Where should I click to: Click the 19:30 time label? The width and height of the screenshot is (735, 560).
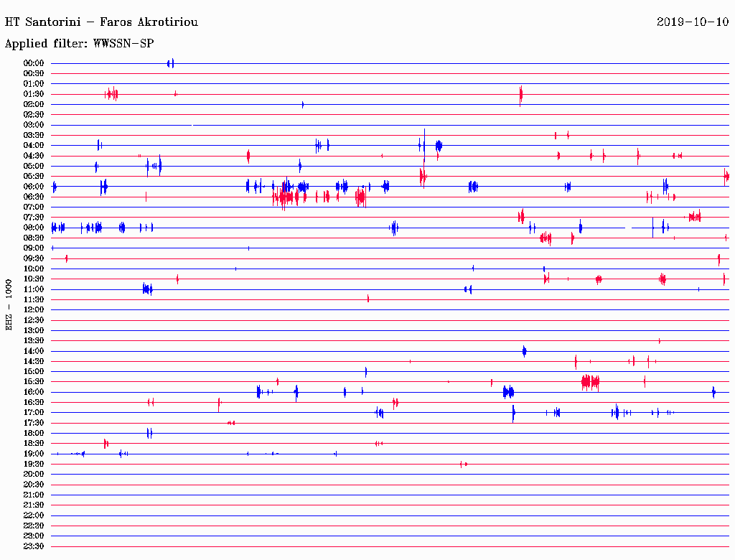[x=34, y=464]
